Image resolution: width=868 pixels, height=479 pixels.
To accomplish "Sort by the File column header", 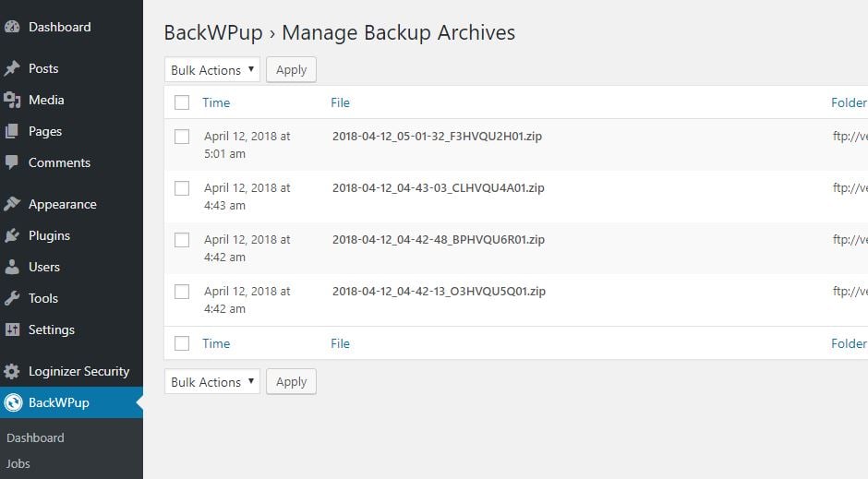I will pos(340,102).
